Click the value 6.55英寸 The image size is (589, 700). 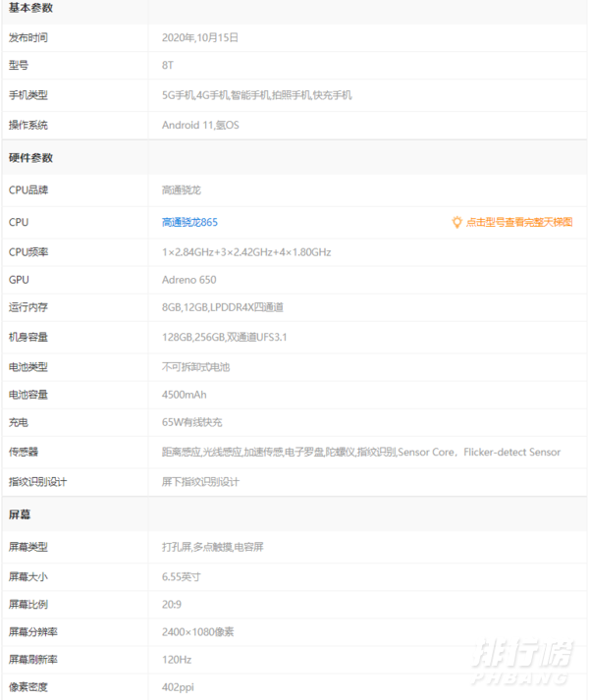tap(181, 576)
